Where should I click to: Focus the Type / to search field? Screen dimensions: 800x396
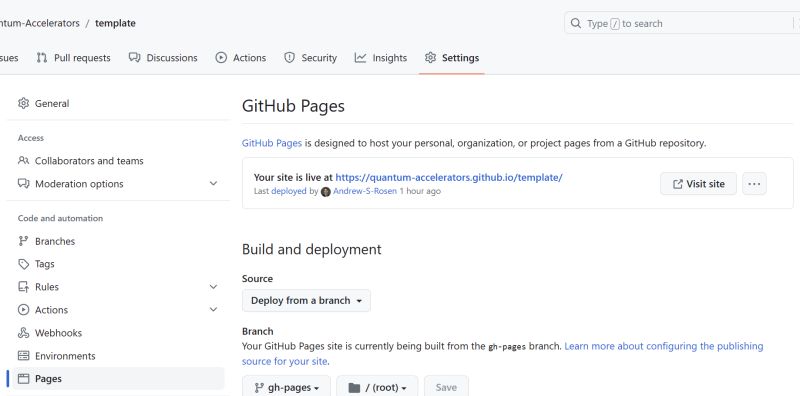tap(682, 23)
